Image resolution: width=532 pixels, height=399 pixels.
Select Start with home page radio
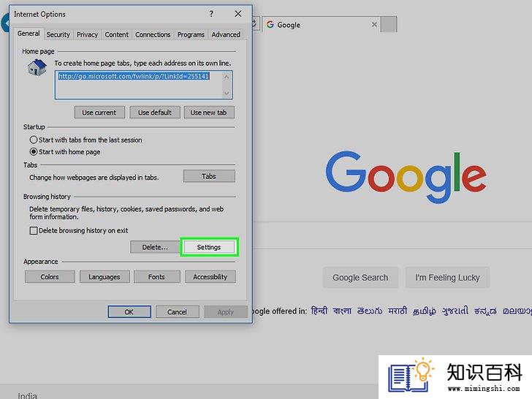tap(65, 152)
